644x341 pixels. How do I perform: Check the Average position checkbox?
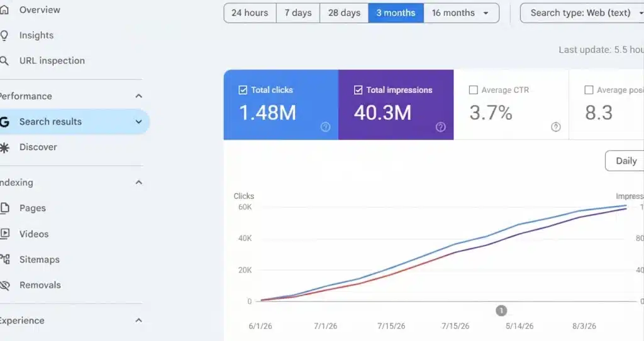[x=589, y=90]
